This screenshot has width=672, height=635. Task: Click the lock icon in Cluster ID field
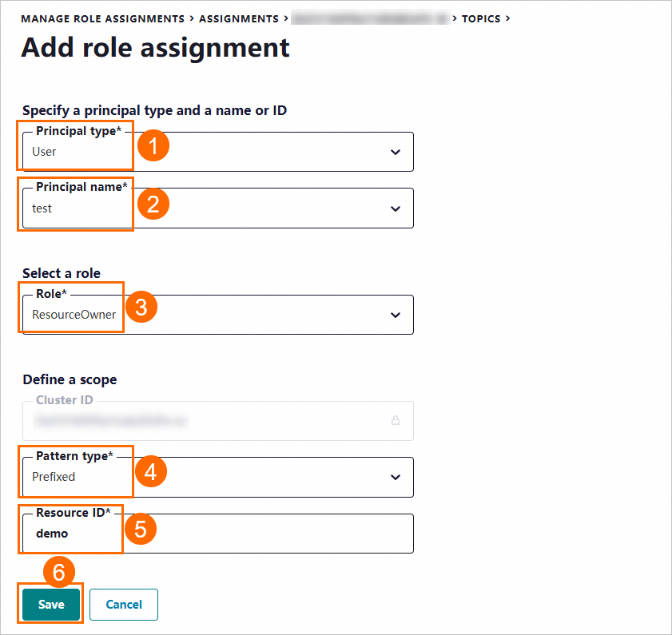395,419
